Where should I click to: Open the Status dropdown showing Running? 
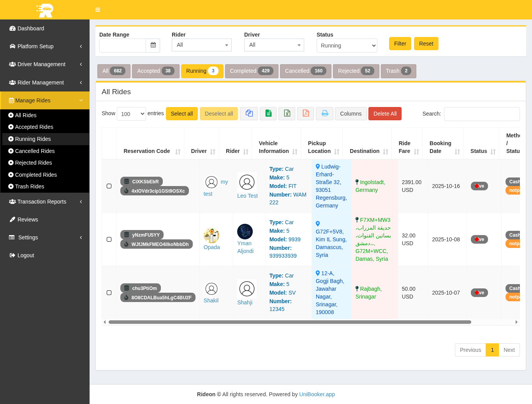[x=347, y=46]
